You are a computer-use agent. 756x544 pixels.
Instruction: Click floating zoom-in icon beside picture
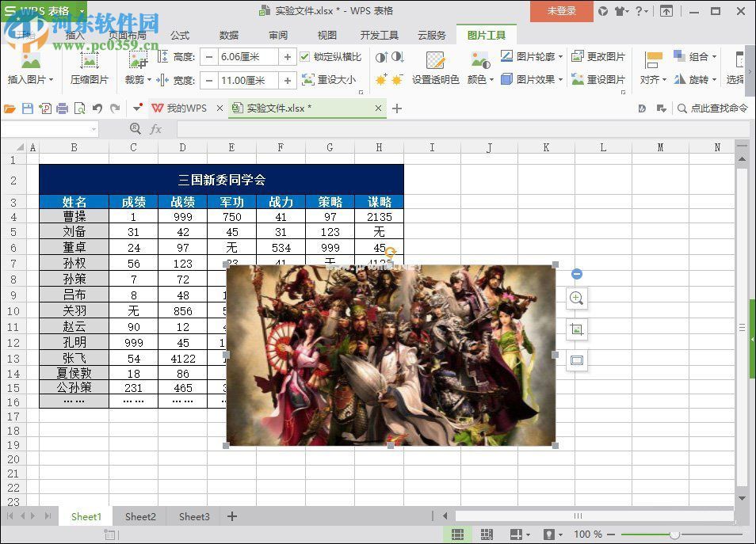coord(577,299)
